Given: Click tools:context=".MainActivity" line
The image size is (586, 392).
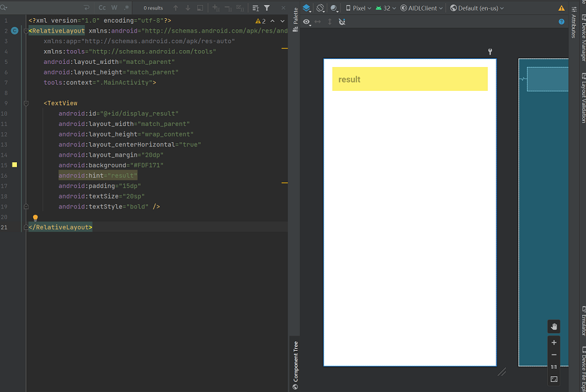Looking at the screenshot, I should (100, 83).
